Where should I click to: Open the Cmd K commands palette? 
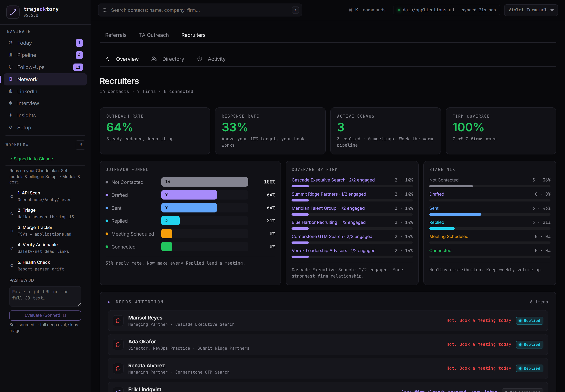(x=367, y=10)
